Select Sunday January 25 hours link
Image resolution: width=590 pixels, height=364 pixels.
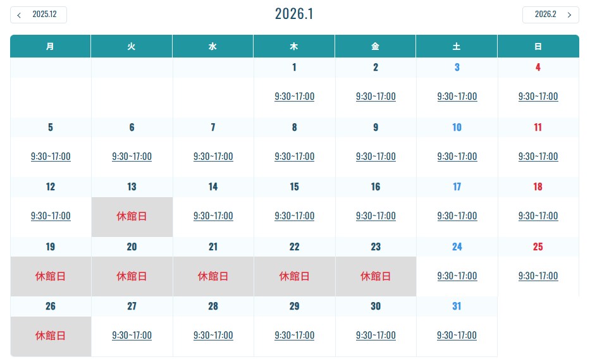[x=538, y=276]
